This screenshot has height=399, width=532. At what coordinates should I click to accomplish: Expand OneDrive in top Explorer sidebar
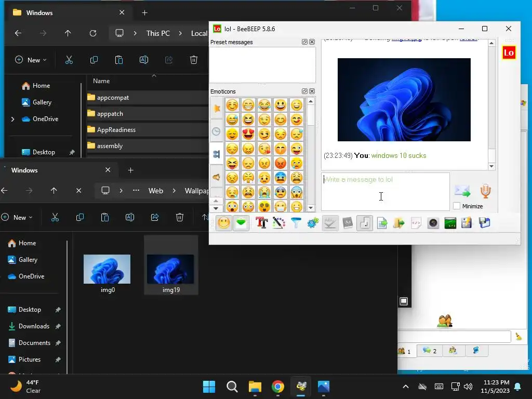tap(12, 119)
